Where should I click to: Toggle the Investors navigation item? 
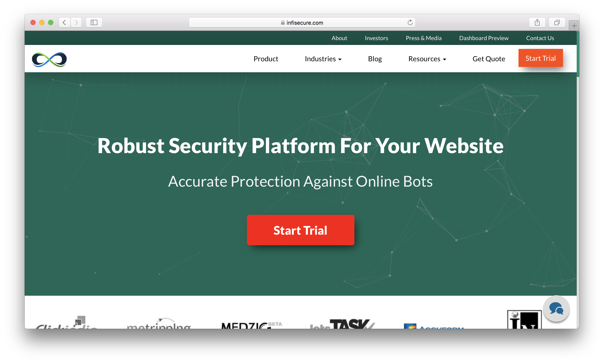[x=375, y=38]
